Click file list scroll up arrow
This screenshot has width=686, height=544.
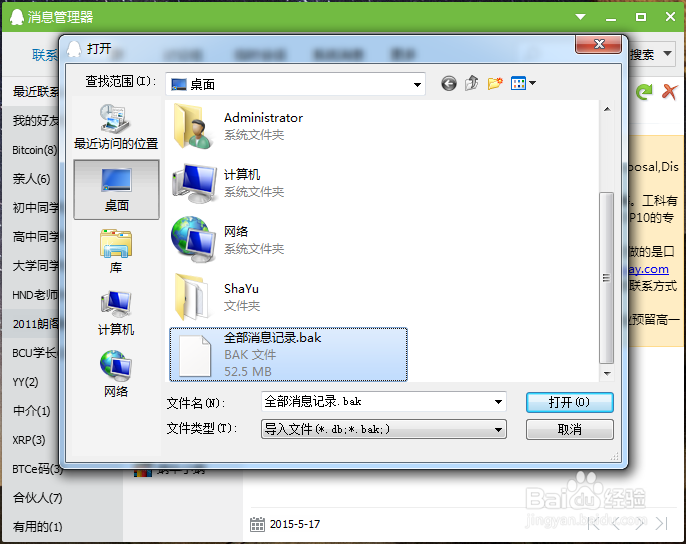[607, 109]
